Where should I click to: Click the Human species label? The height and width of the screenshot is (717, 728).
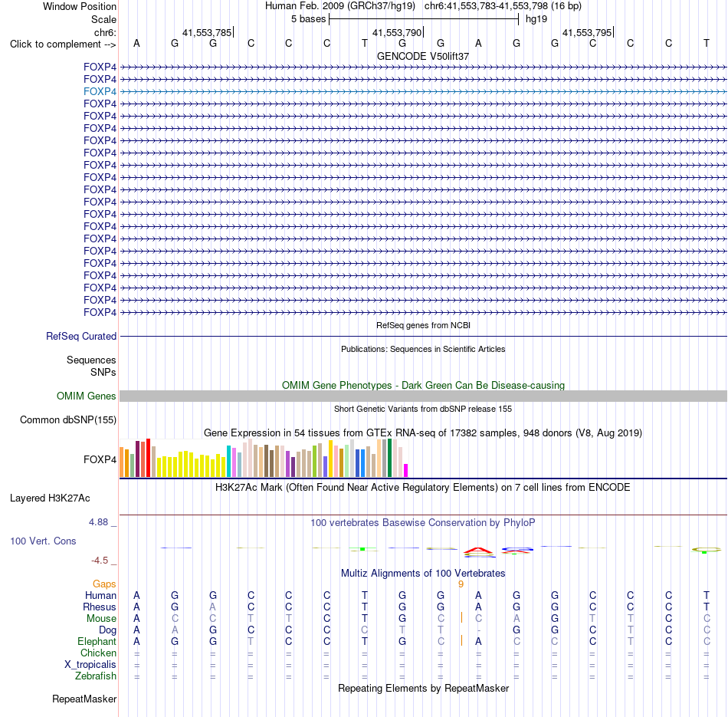(x=100, y=596)
